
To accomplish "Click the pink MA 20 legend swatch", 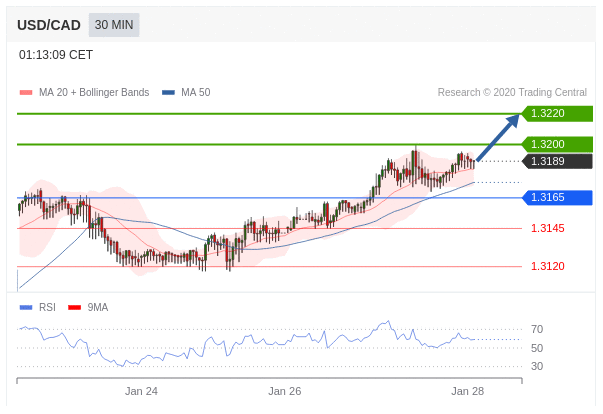I will [26, 93].
